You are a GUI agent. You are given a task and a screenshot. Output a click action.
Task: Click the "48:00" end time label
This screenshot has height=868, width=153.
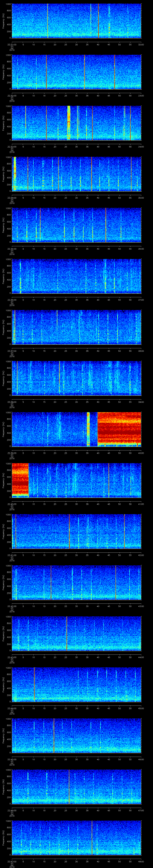point(141,861)
